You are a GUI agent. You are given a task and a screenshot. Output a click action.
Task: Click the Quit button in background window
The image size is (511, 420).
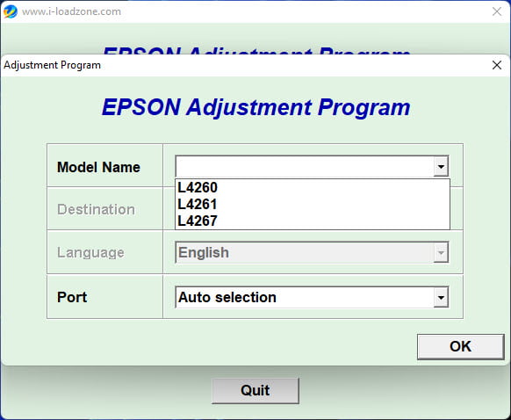[x=255, y=391]
